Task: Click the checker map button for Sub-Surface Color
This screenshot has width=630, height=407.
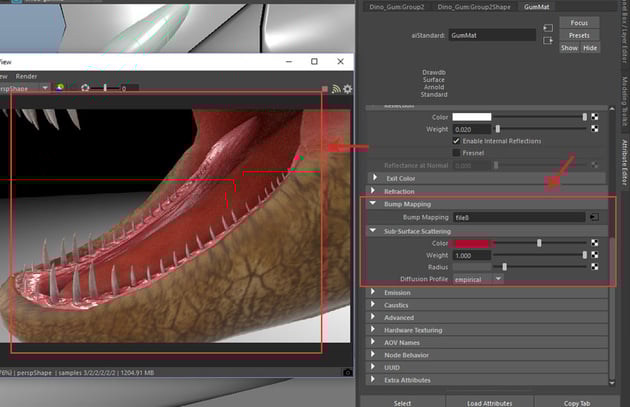Action: tap(594, 242)
